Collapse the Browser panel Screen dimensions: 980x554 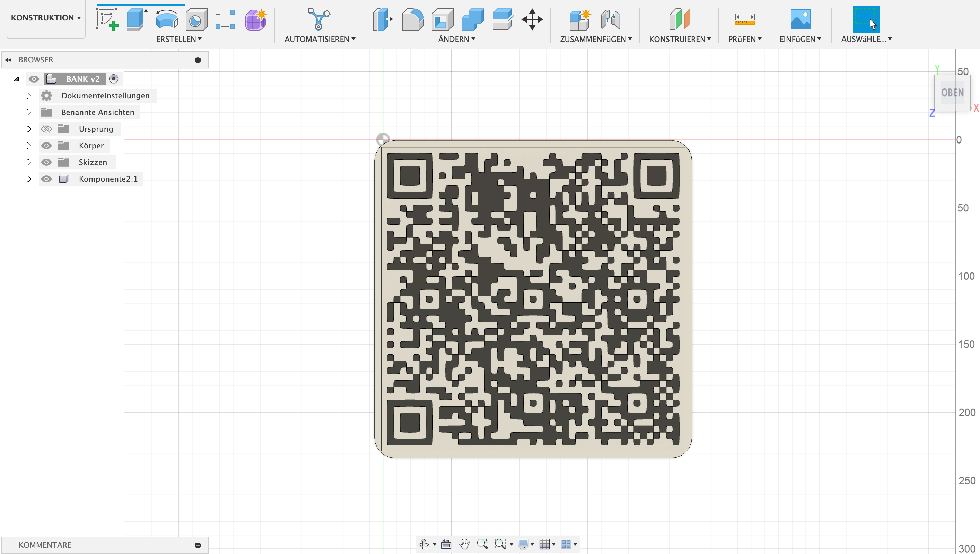point(8,59)
